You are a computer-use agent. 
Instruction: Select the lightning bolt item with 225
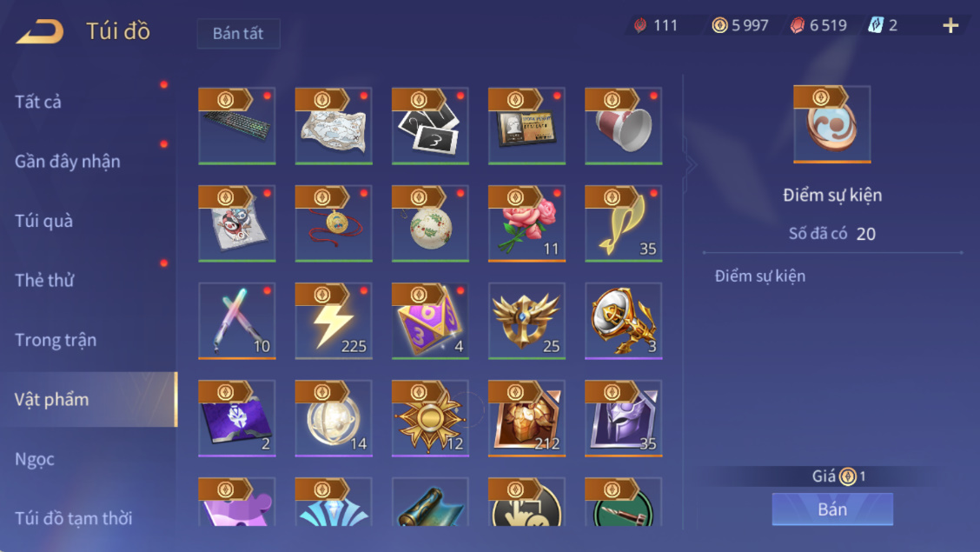(334, 321)
